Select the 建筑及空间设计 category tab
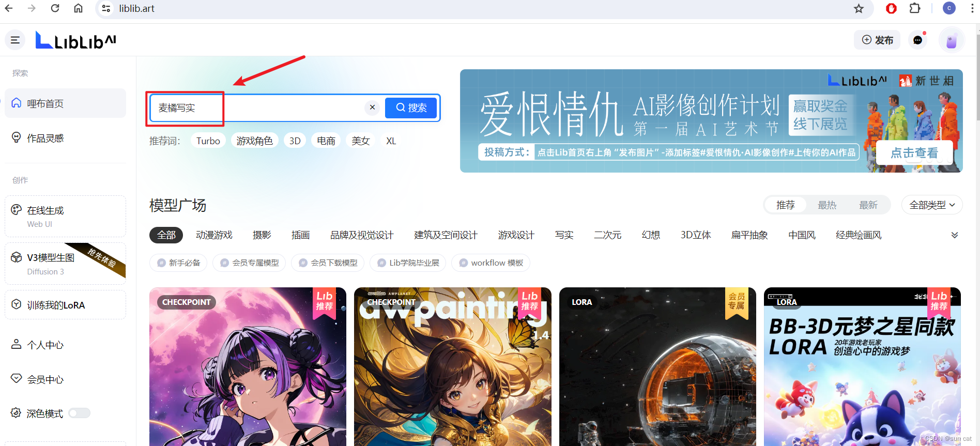The image size is (980, 446). [x=446, y=235]
